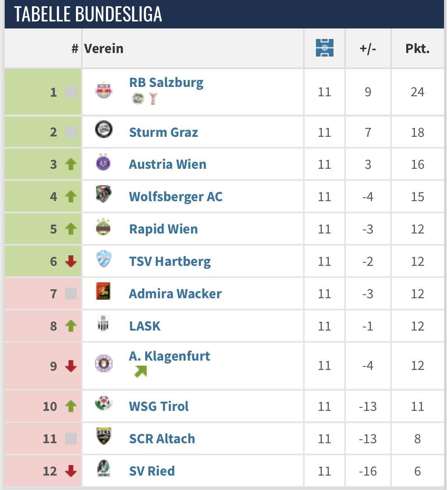Open the SV Ried team link
448x490 pixels.
(x=152, y=471)
